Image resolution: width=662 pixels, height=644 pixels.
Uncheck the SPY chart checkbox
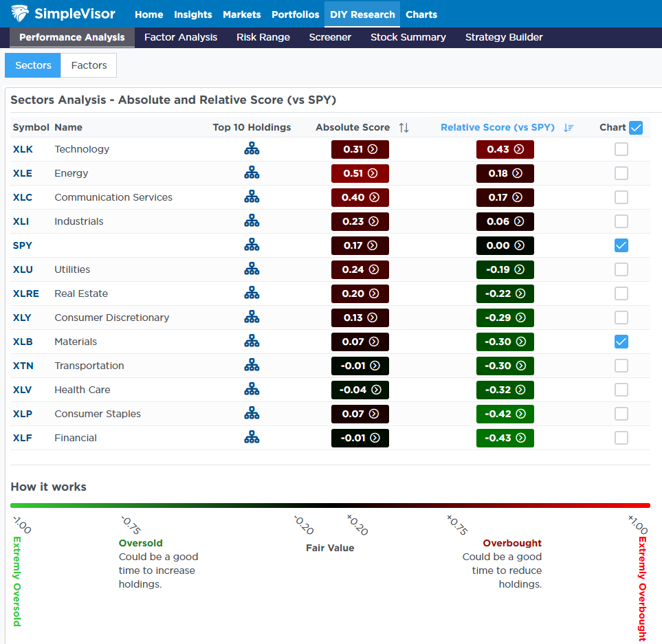621,245
